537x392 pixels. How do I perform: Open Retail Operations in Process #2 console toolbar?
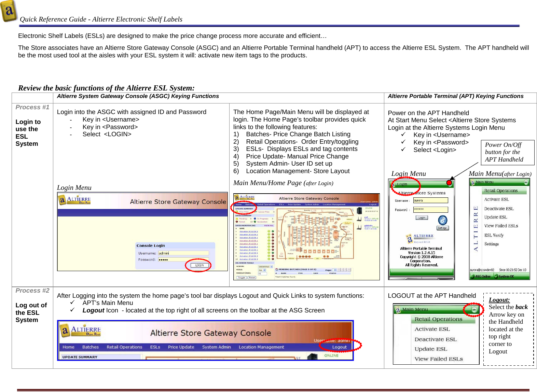pyautogui.click(x=124, y=347)
